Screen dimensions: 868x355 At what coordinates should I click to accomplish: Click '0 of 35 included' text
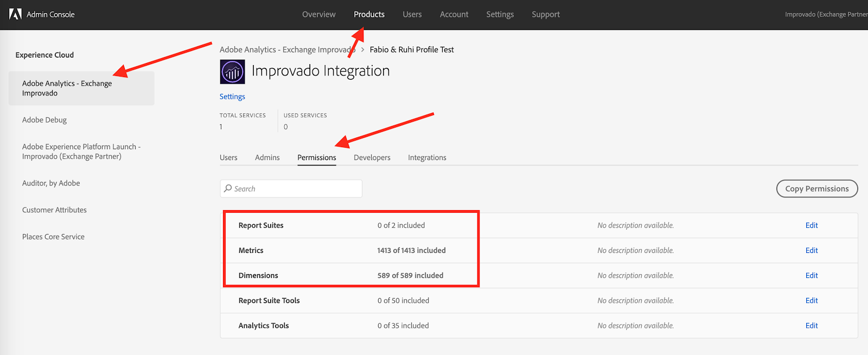pos(403,326)
